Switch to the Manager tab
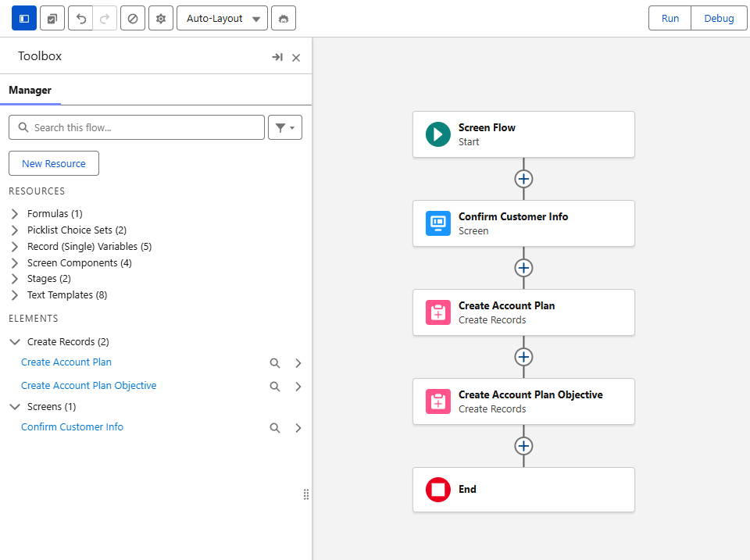Image resolution: width=750 pixels, height=560 pixels. 30,91
